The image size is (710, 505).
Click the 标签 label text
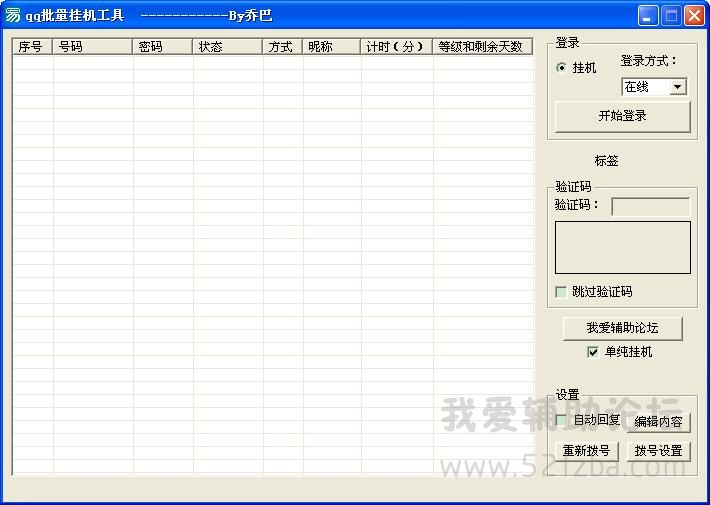[x=607, y=161]
